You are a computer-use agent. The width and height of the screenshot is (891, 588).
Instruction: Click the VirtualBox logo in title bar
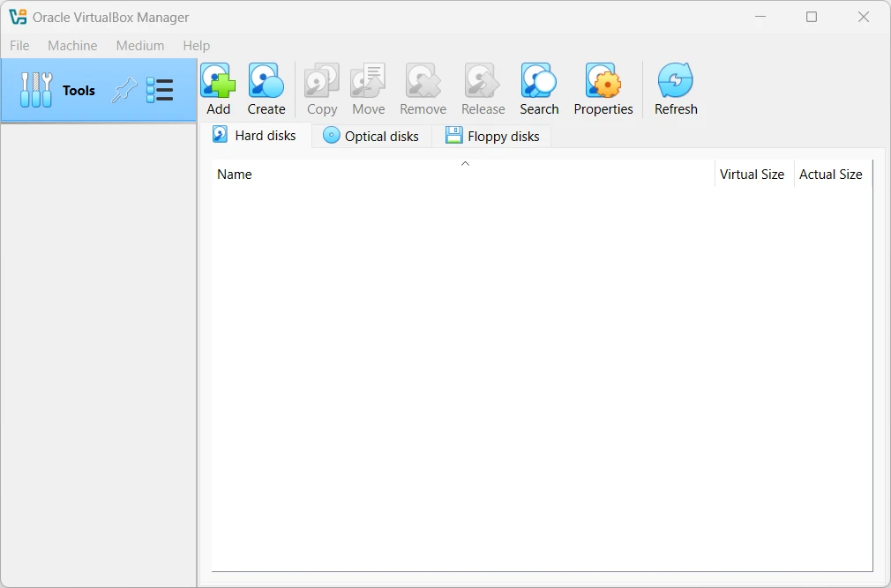pyautogui.click(x=19, y=17)
